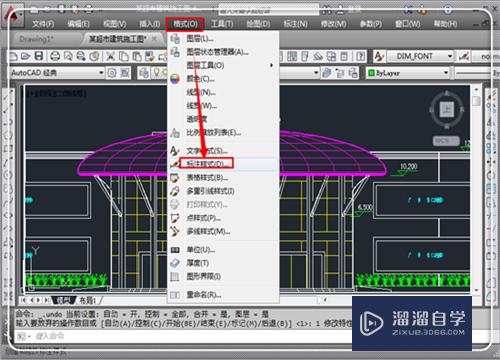Open the 窗口(W) menu

click(408, 24)
